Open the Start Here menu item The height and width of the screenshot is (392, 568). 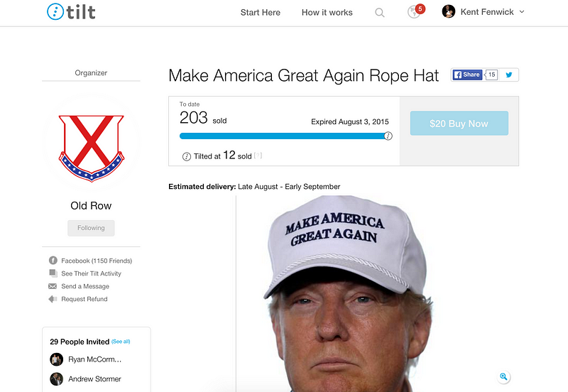[261, 12]
